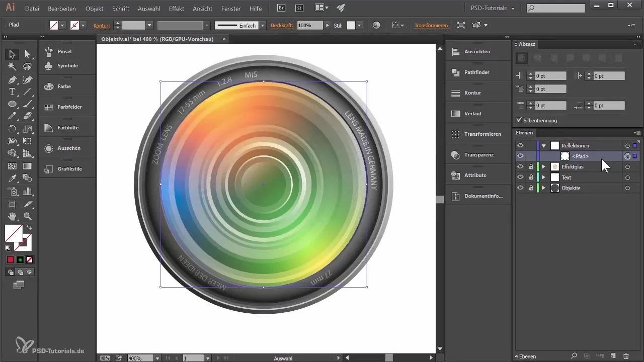Toggle visibility of Text layer
This screenshot has width=644, height=362.
520,177
